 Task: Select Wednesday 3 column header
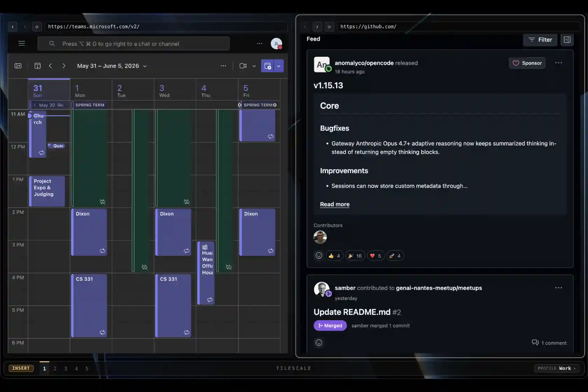pos(175,90)
